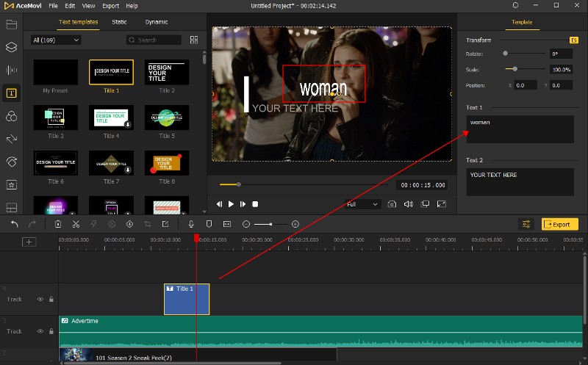Open the Edit menu
The image size is (588, 365).
click(x=70, y=6)
